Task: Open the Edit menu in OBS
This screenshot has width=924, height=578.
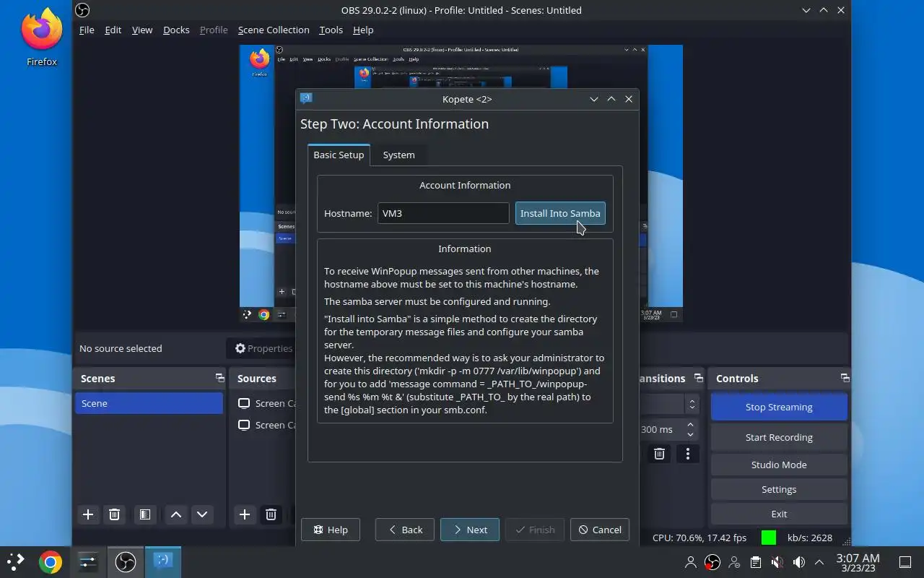Action: pyautogui.click(x=113, y=30)
